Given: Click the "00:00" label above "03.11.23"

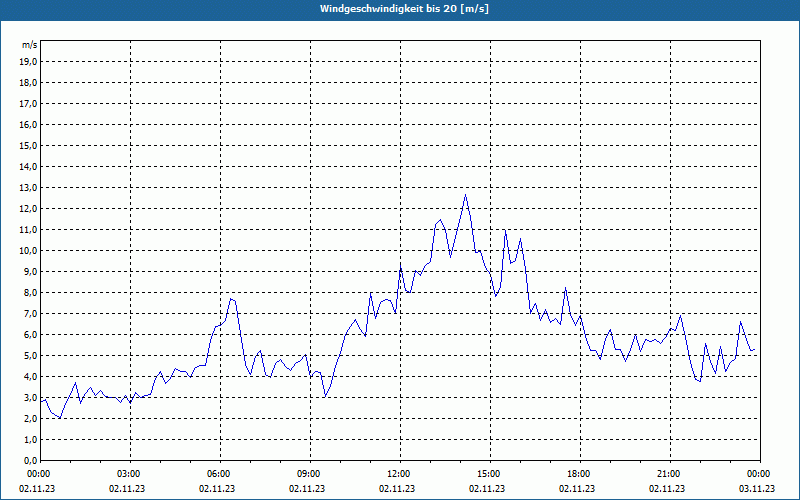Looking at the screenshot, I should coord(760,474).
